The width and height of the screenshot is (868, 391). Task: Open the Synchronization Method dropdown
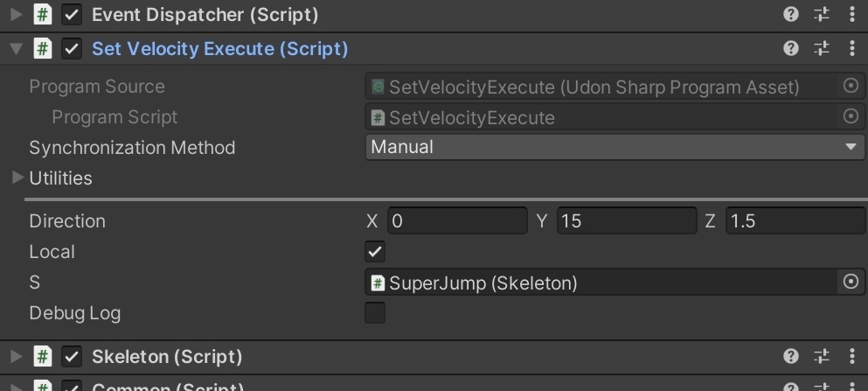pos(615,147)
